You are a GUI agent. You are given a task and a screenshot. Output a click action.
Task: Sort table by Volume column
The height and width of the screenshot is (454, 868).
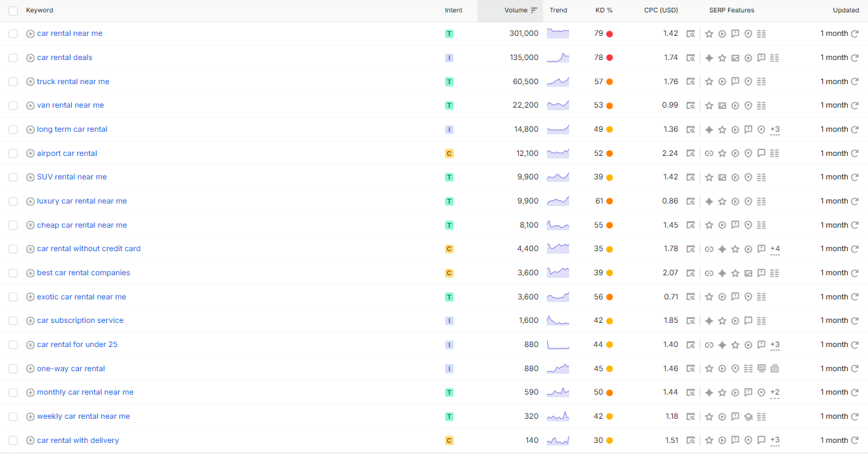(x=521, y=10)
